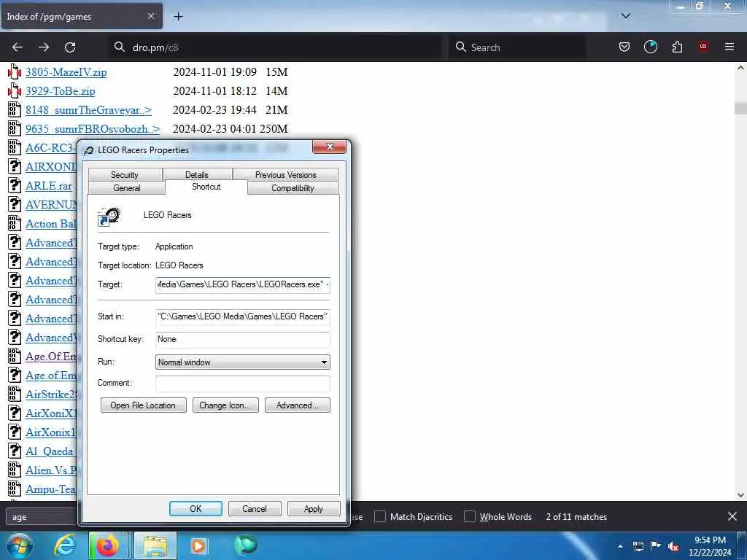The width and height of the screenshot is (747, 560).
Task: Confirm the dialog with OK
Action: pos(196,508)
